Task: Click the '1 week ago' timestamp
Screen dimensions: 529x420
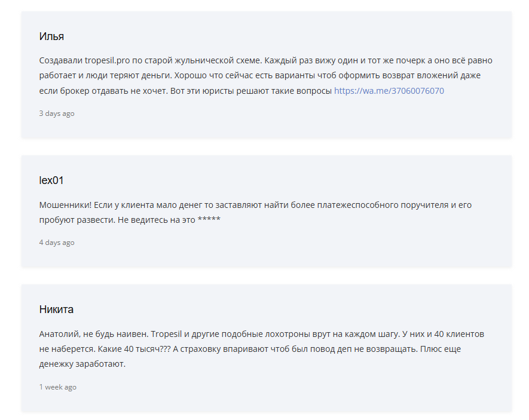Action: click(x=58, y=387)
